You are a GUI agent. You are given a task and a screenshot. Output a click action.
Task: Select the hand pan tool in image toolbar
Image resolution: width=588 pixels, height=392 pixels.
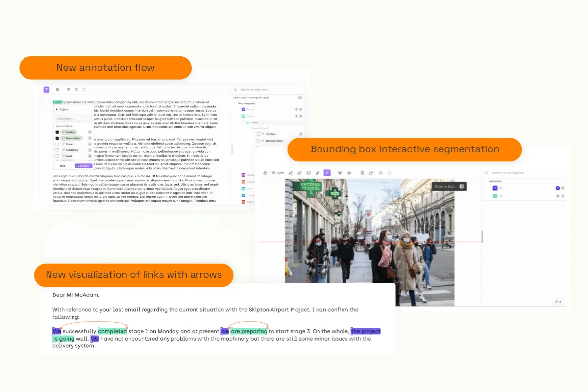point(265,173)
